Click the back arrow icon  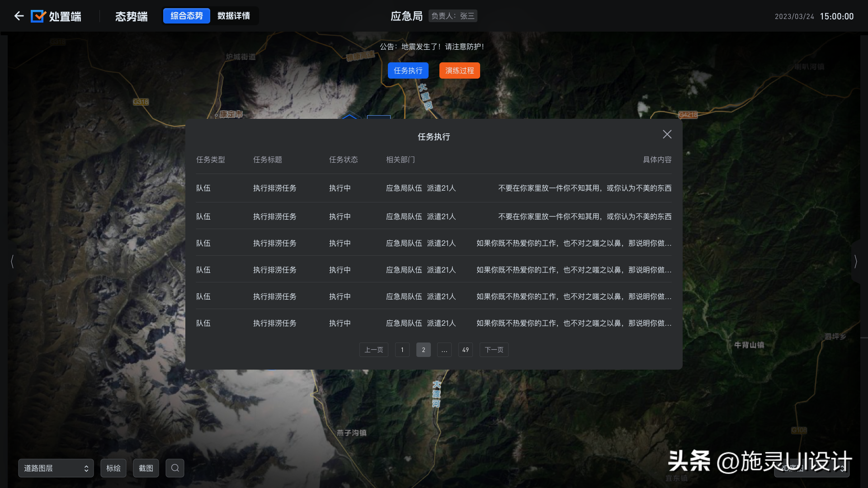tap(19, 16)
